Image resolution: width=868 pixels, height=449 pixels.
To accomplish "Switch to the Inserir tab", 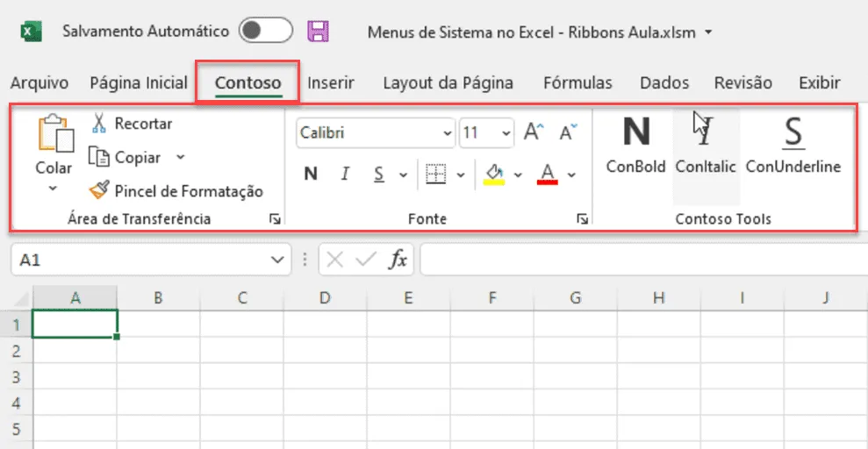I will [331, 83].
